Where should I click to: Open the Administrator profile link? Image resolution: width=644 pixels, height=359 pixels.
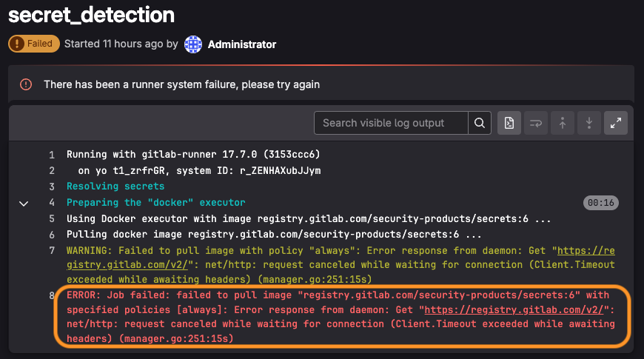(x=242, y=44)
